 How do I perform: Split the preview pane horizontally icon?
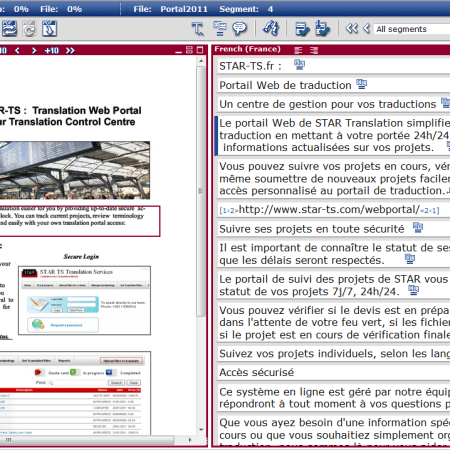(x=189, y=50)
